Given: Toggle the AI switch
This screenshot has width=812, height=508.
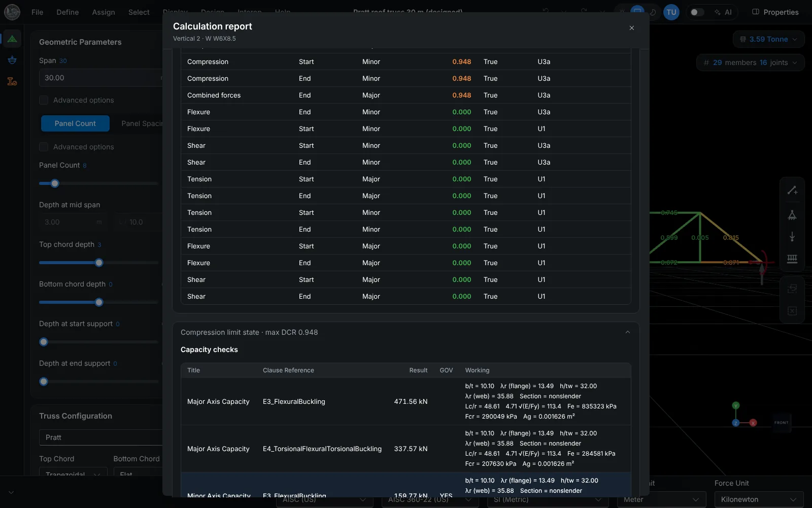Looking at the screenshot, I should click(697, 12).
